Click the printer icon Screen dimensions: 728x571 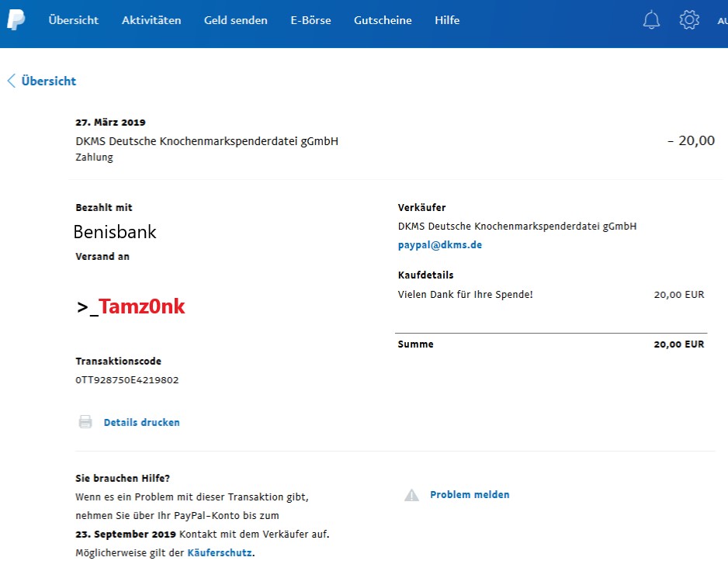(85, 421)
